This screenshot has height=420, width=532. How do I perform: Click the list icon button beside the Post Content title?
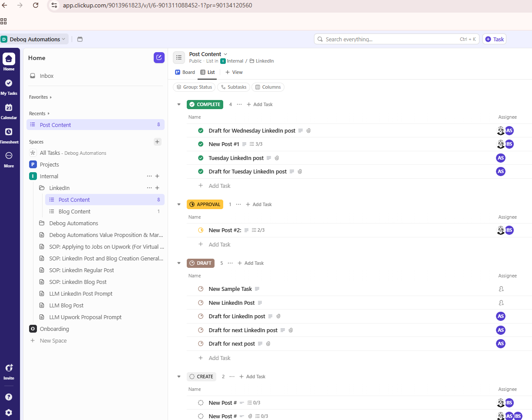tap(179, 57)
